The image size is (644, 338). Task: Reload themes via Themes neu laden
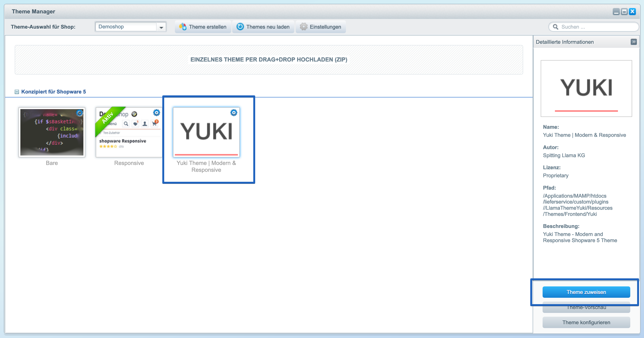pyautogui.click(x=263, y=27)
